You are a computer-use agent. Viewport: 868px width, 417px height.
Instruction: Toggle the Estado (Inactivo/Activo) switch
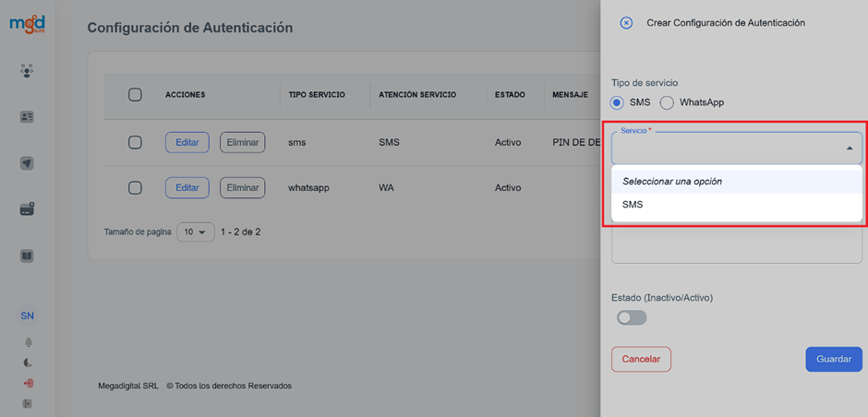point(632,317)
